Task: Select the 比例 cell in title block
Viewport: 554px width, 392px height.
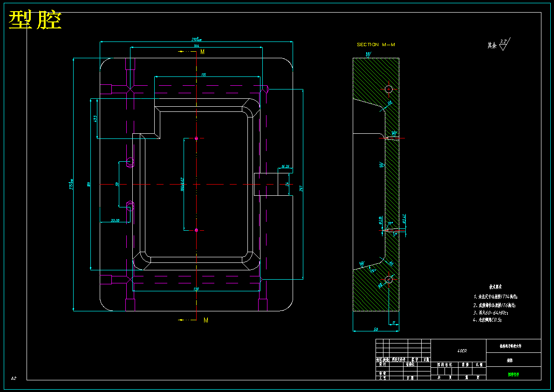Action: click(479, 364)
